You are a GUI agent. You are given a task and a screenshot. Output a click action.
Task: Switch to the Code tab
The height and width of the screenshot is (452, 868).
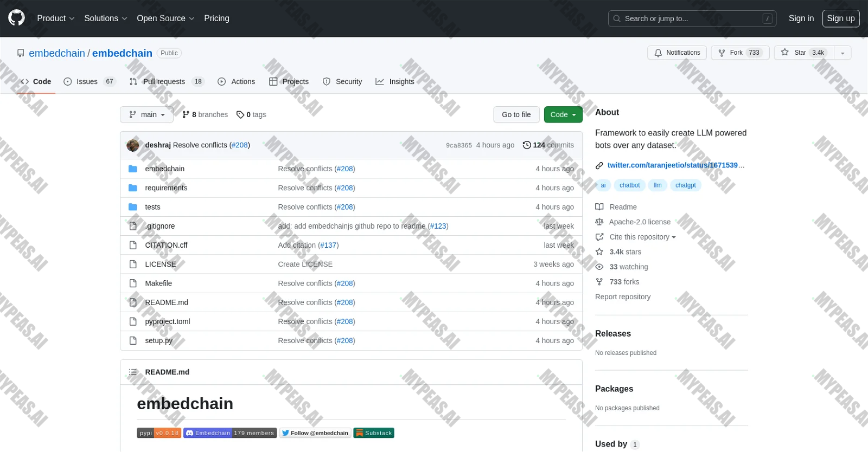36,81
